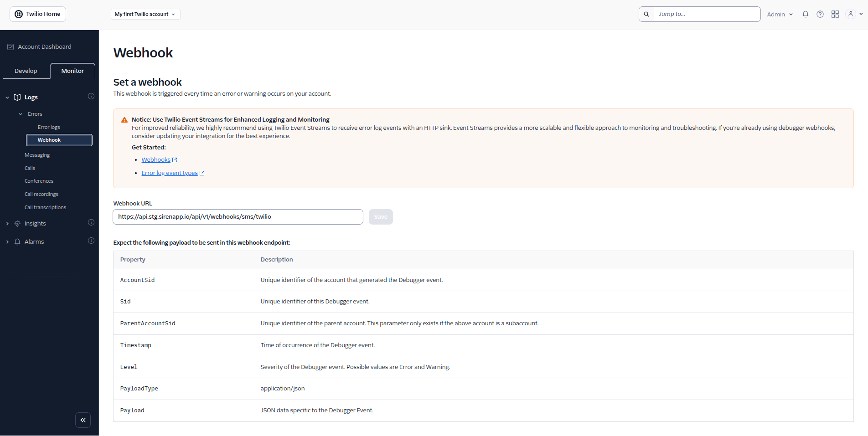Open My first Twilio account dropdown
This screenshot has height=436, width=868.
click(145, 14)
